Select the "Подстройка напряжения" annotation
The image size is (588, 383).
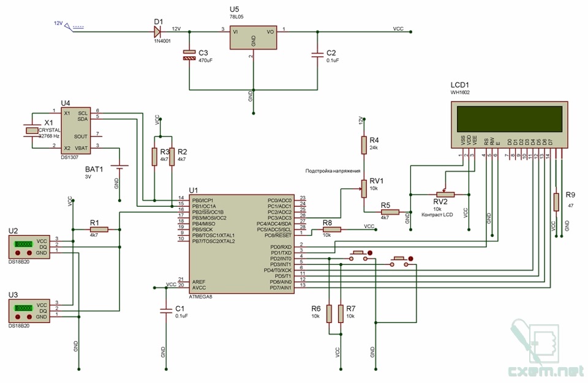point(333,171)
